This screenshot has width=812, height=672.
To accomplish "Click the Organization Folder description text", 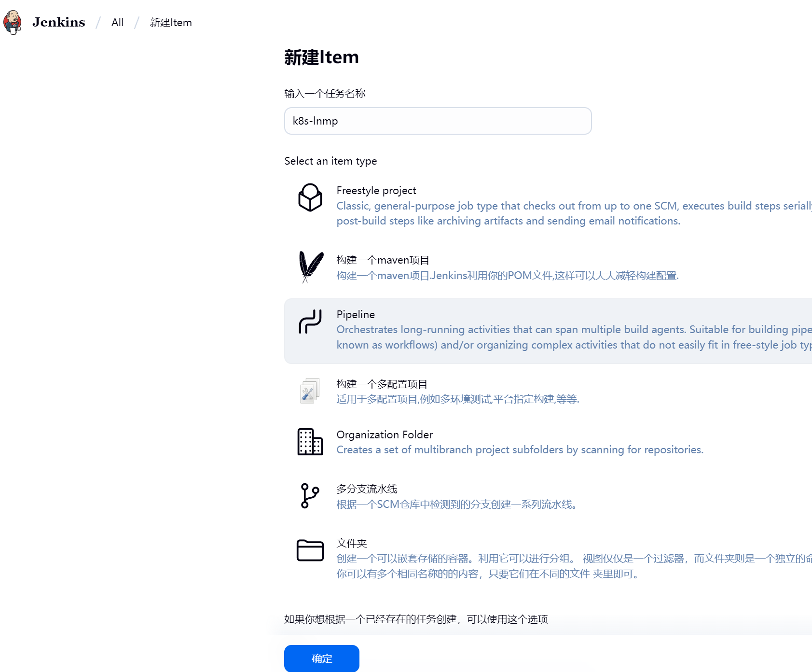I will (x=520, y=449).
